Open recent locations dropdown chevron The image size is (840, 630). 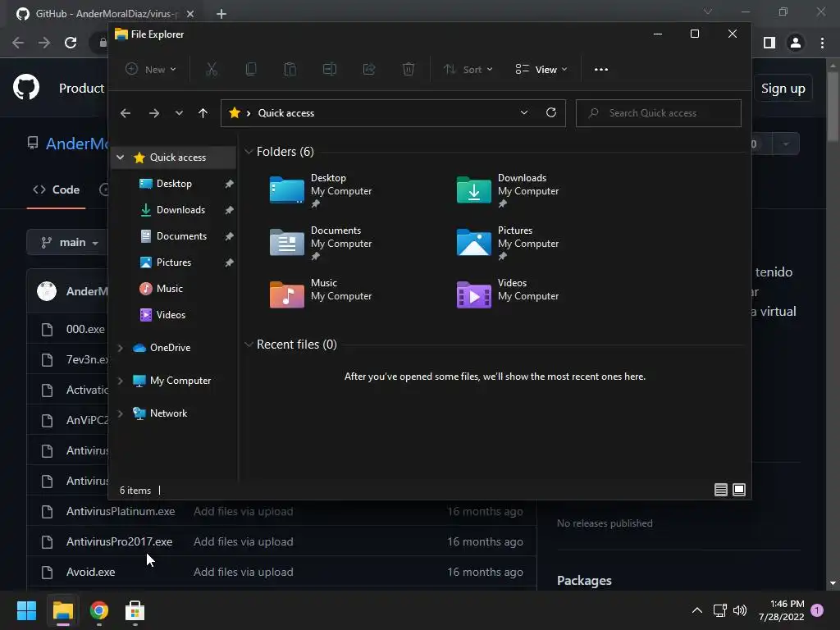click(x=179, y=113)
